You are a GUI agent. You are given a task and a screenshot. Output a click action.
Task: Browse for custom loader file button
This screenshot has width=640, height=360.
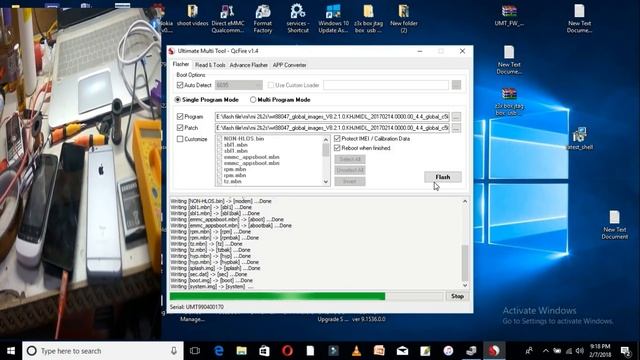pos(456,85)
